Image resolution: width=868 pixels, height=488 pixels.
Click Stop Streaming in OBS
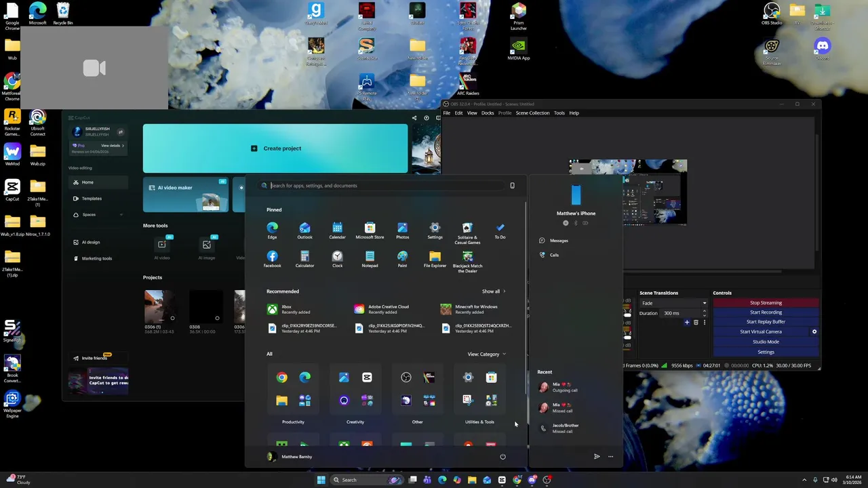(x=766, y=303)
